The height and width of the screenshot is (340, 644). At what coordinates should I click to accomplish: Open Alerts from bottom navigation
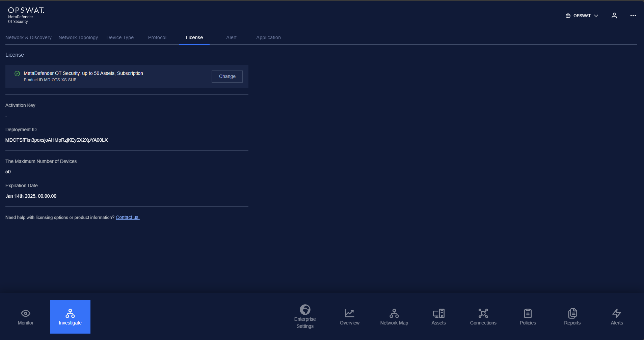(617, 317)
